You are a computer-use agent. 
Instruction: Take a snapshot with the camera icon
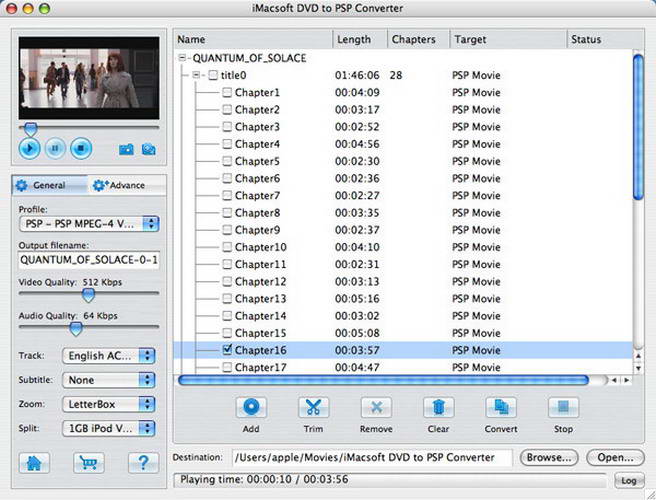(126, 149)
